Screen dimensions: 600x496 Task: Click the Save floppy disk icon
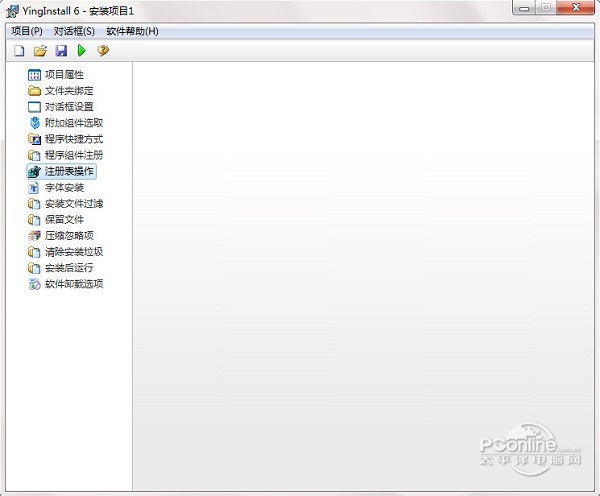click(x=61, y=51)
